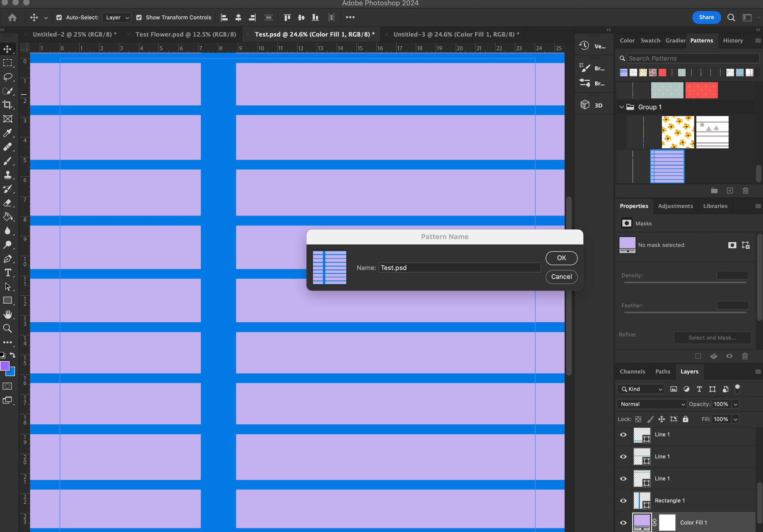The width and height of the screenshot is (763, 532).
Task: Switch to the History tab
Action: 733,41
